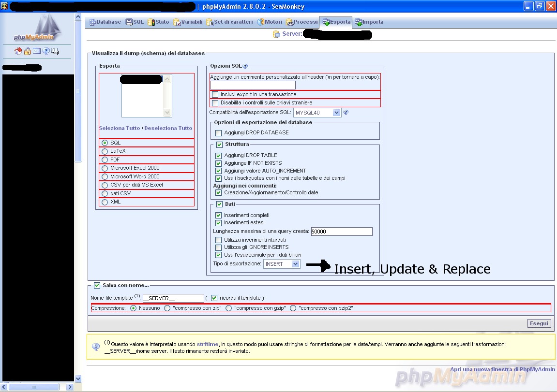Enable Aggiungi DROP DATABASE checkbox
The width and height of the screenshot is (557, 392).
click(218, 133)
